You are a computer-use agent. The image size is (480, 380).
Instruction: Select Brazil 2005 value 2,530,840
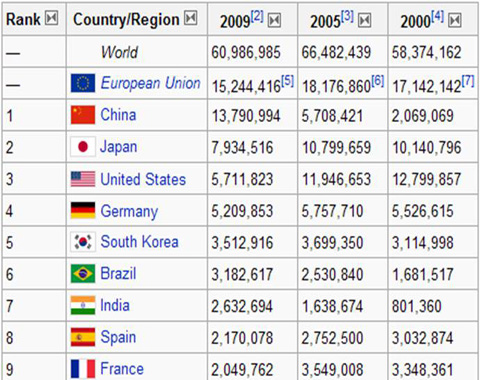click(x=332, y=275)
